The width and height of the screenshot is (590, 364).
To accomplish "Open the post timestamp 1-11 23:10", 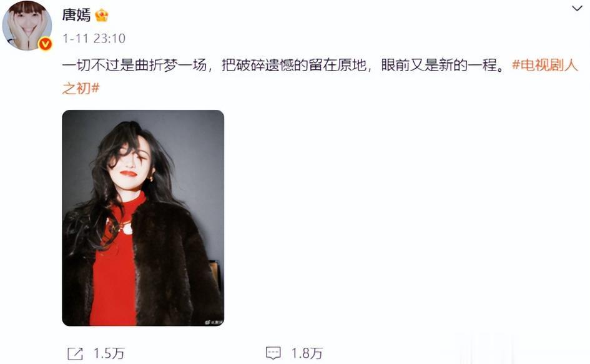I will coord(94,38).
